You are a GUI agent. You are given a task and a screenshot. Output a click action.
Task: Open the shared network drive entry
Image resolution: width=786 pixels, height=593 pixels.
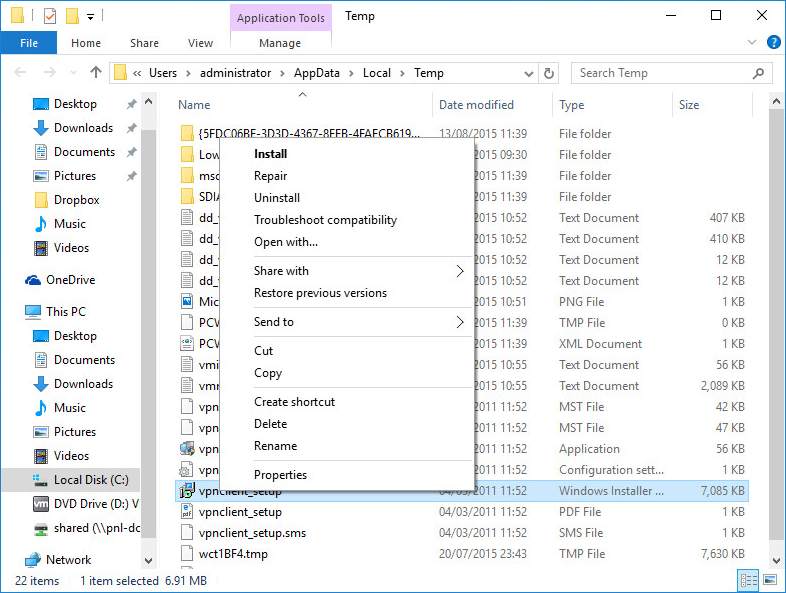(97, 528)
